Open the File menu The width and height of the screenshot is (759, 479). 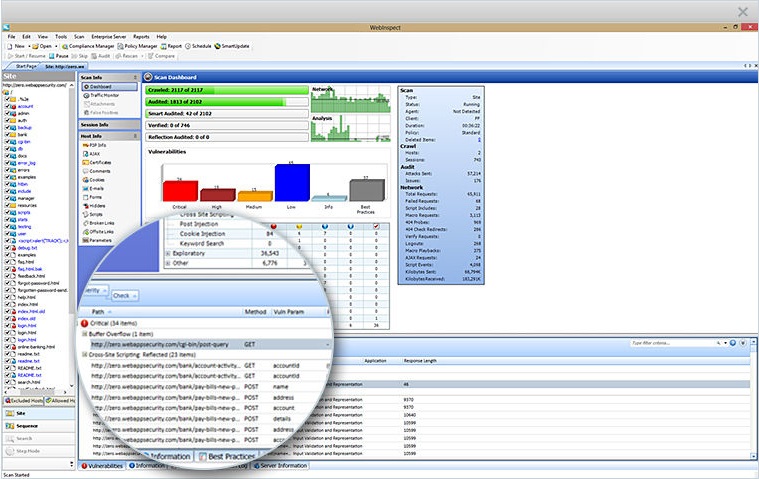pos(12,37)
